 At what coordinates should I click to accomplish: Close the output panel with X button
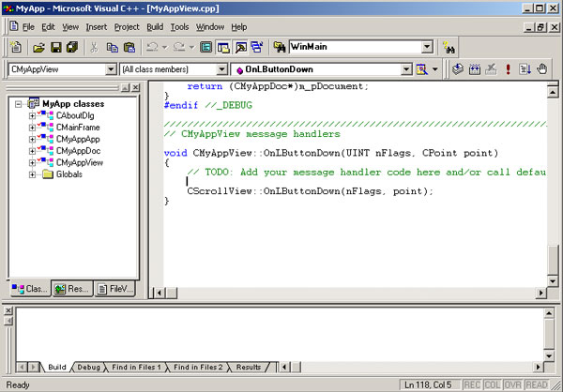(x=8, y=310)
